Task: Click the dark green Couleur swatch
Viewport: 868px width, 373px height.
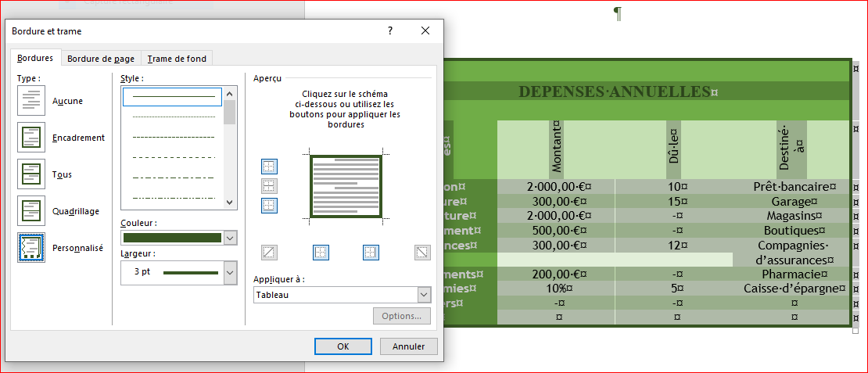Action: 172,238
